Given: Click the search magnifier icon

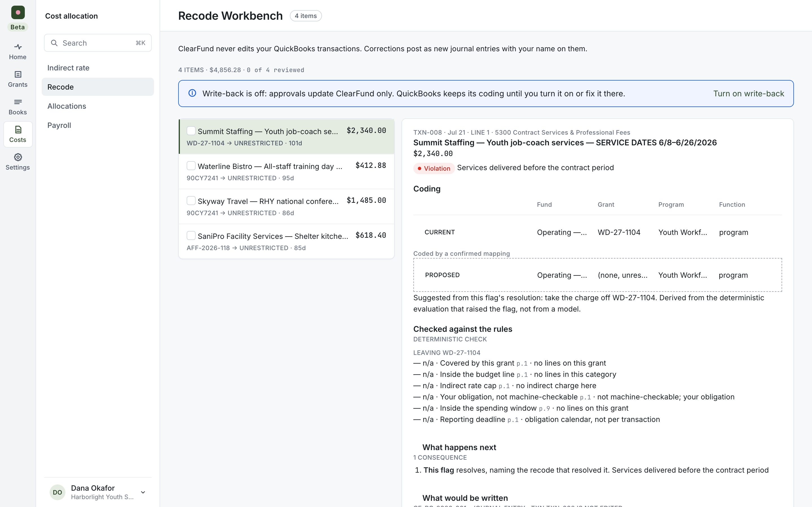Looking at the screenshot, I should tap(54, 43).
